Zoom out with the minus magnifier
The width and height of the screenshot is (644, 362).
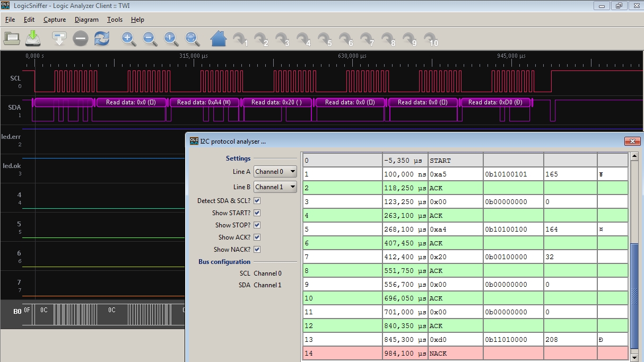150,38
